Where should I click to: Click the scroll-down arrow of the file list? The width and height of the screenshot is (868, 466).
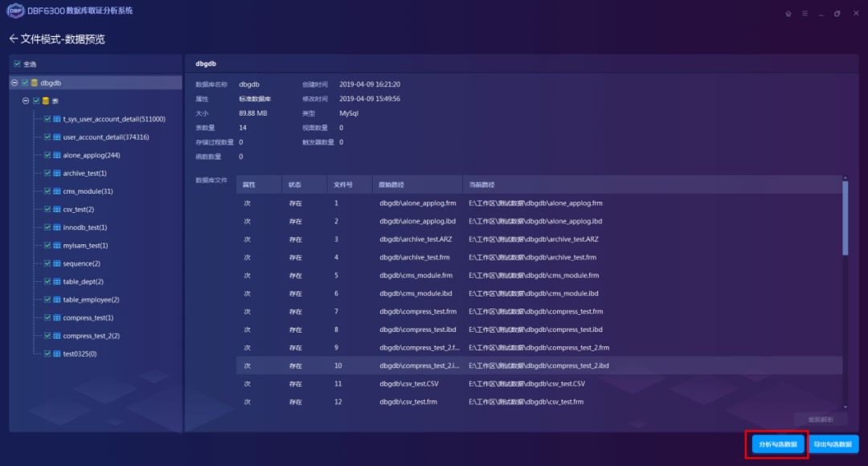[845, 407]
